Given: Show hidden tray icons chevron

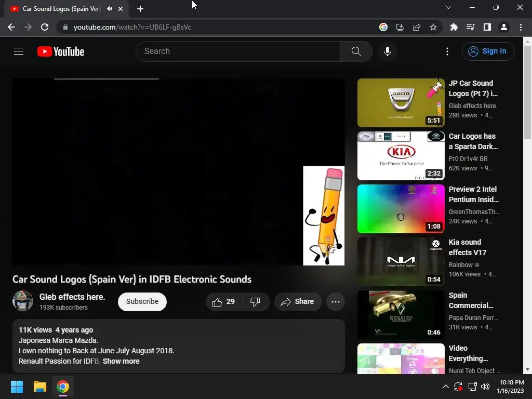Looking at the screenshot, I should pos(446,387).
